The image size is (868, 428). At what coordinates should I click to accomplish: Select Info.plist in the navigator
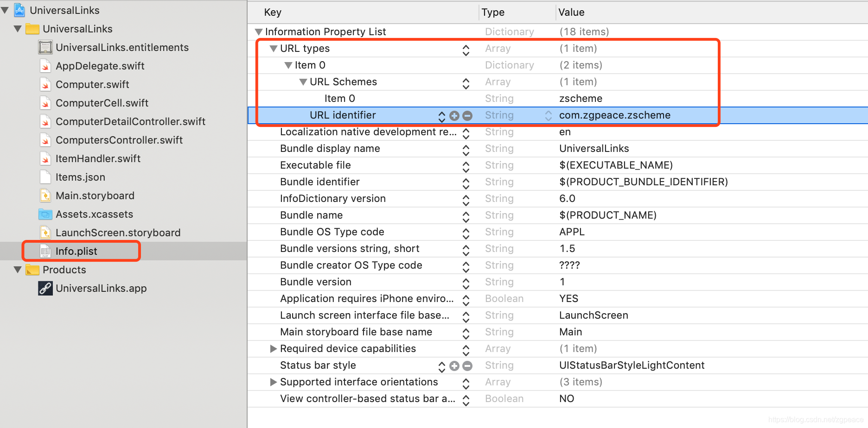[76, 251]
